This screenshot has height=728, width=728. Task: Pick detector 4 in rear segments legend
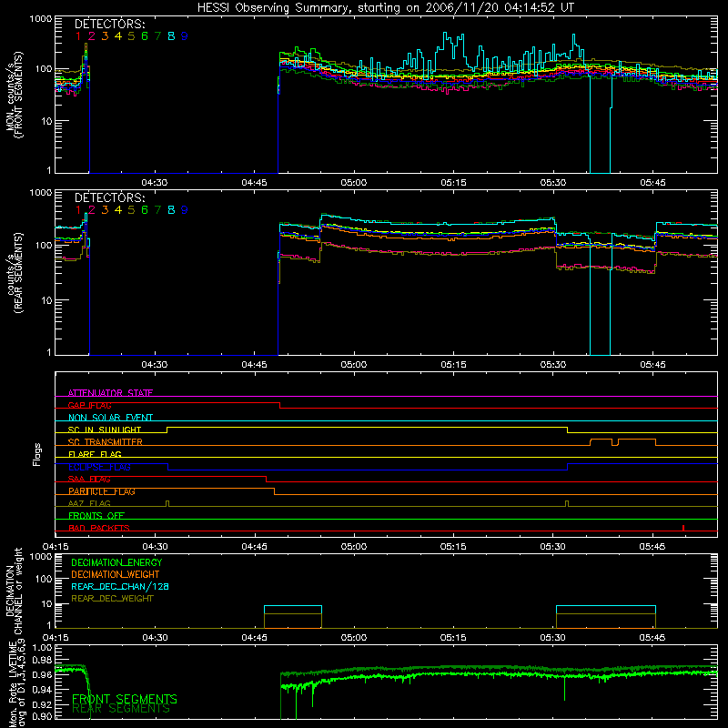(118, 210)
